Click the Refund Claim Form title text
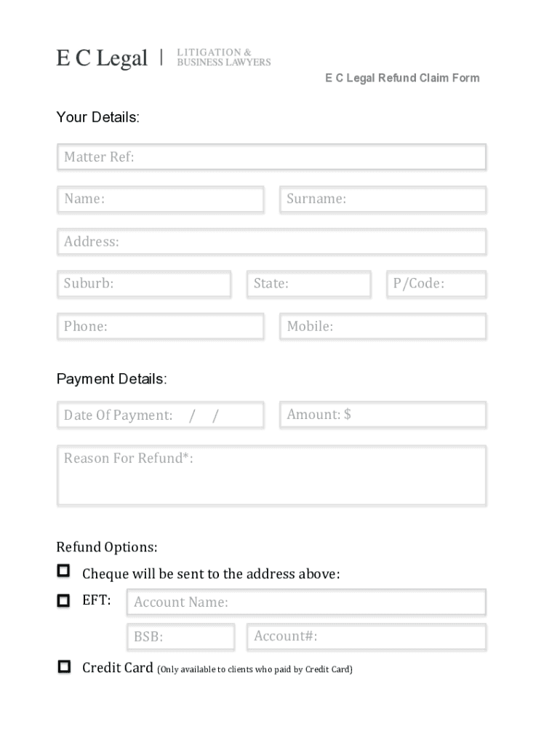This screenshot has height=745, width=560. point(402,78)
